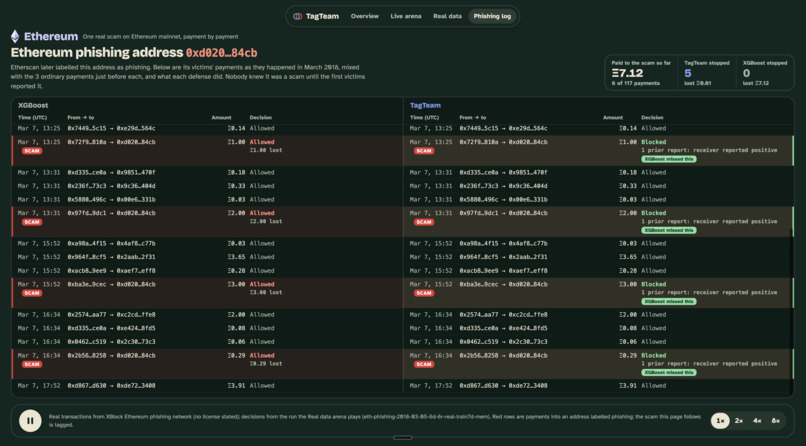Click TagTeam SCAM badge for Mar 7, 16:34
Image resolution: width=806 pixels, height=446 pixels.
tap(424, 364)
